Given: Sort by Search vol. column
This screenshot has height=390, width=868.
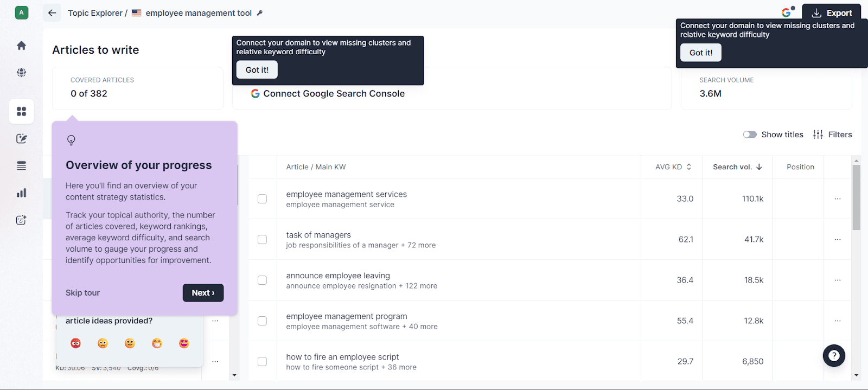Looking at the screenshot, I should pyautogui.click(x=737, y=167).
